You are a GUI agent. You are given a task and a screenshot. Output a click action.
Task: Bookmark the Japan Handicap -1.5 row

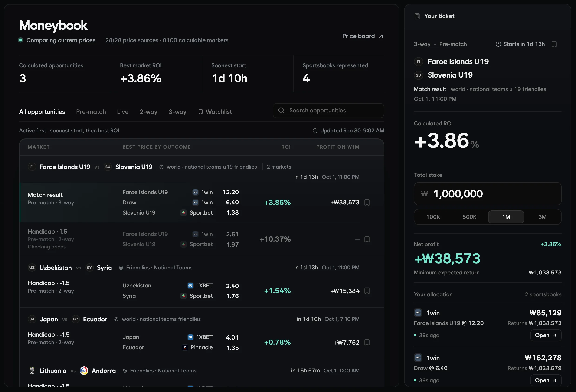367,342
